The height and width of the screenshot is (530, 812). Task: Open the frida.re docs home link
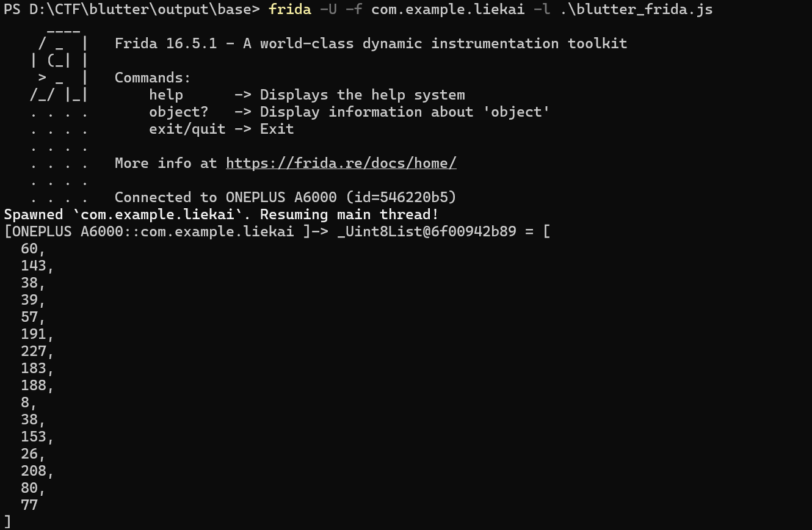point(341,163)
